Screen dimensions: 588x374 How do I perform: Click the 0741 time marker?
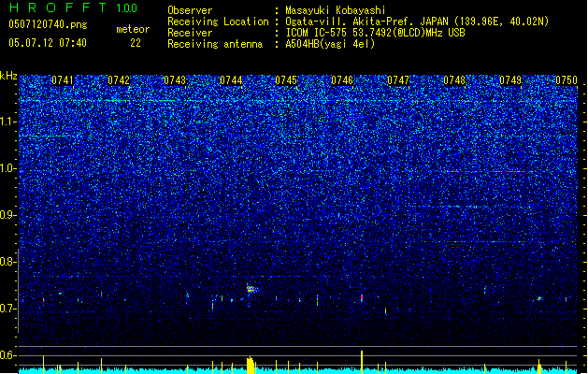tap(63, 80)
